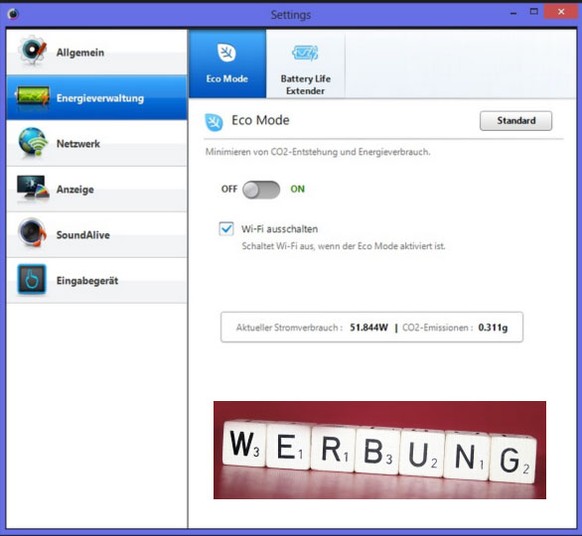This screenshot has width=582, height=536.
Task: Click the Battery Life Extender battery icon
Action: coord(305,53)
